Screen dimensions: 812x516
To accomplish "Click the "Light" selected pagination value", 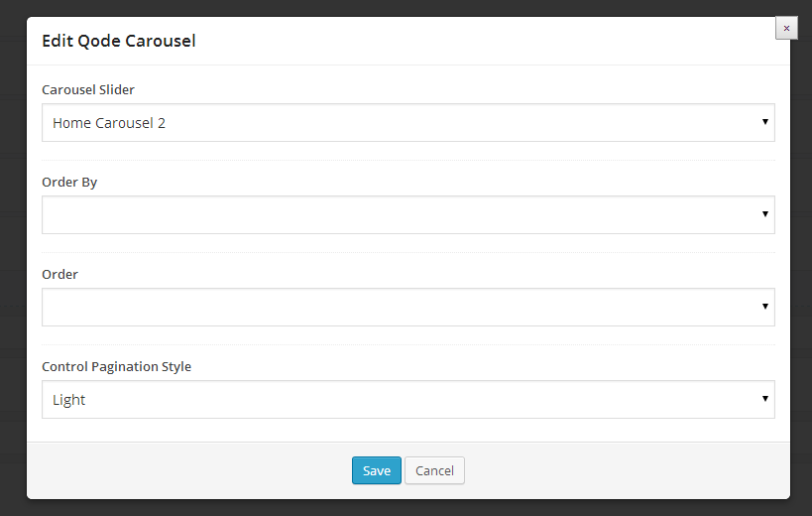I will [x=69, y=400].
